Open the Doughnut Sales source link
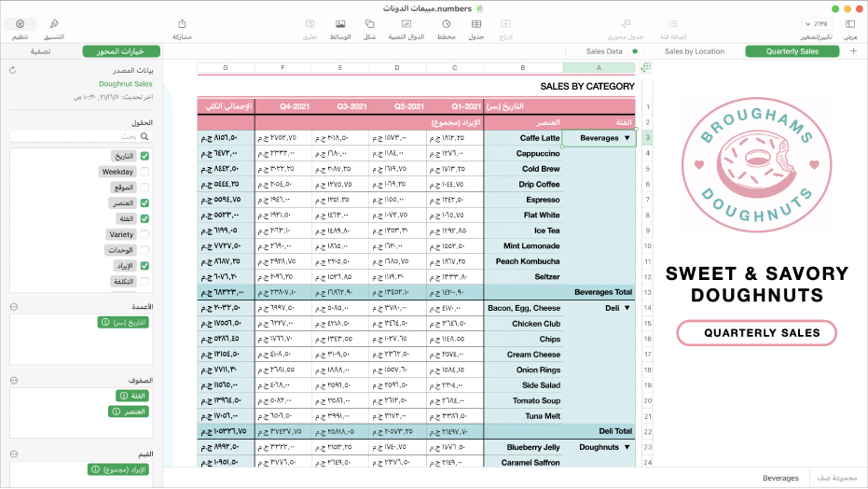The image size is (868, 489). click(x=125, y=84)
